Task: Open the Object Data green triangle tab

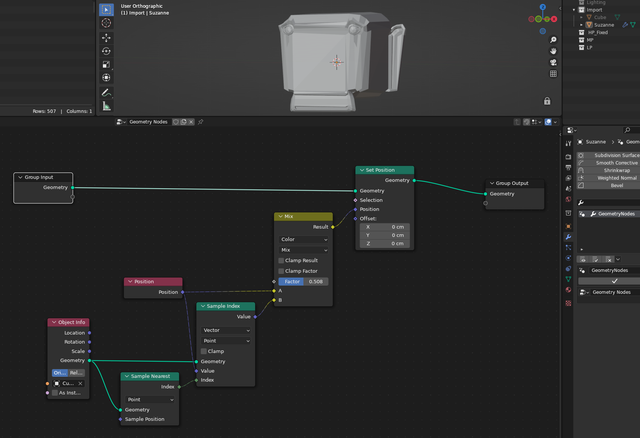Action: pos(568,279)
